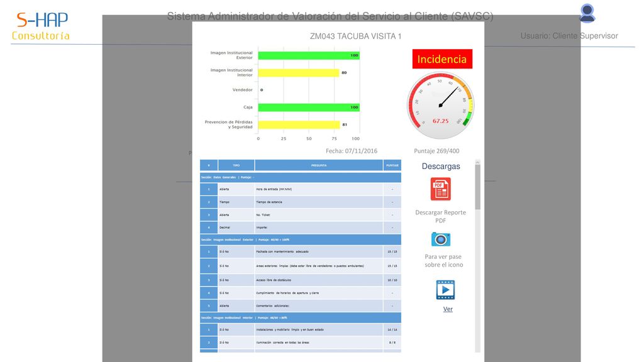Open the Ver link
The image size is (644, 362).
(448, 309)
